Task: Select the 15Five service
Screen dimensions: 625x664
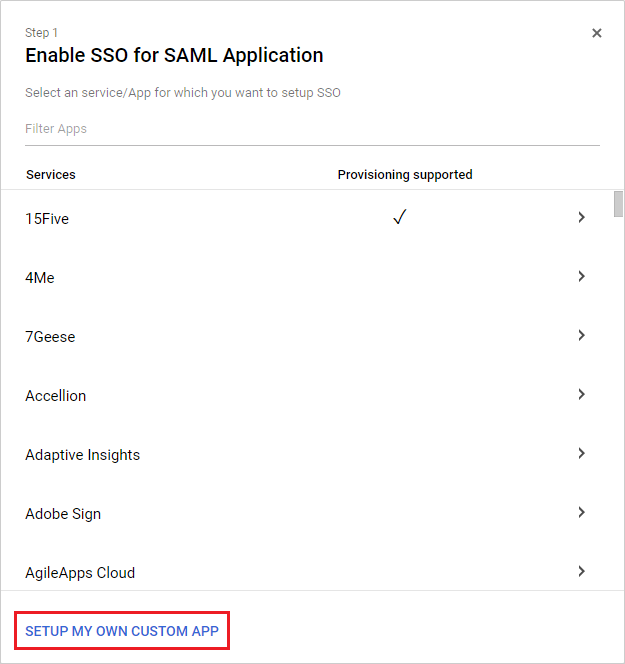Action: (47, 219)
